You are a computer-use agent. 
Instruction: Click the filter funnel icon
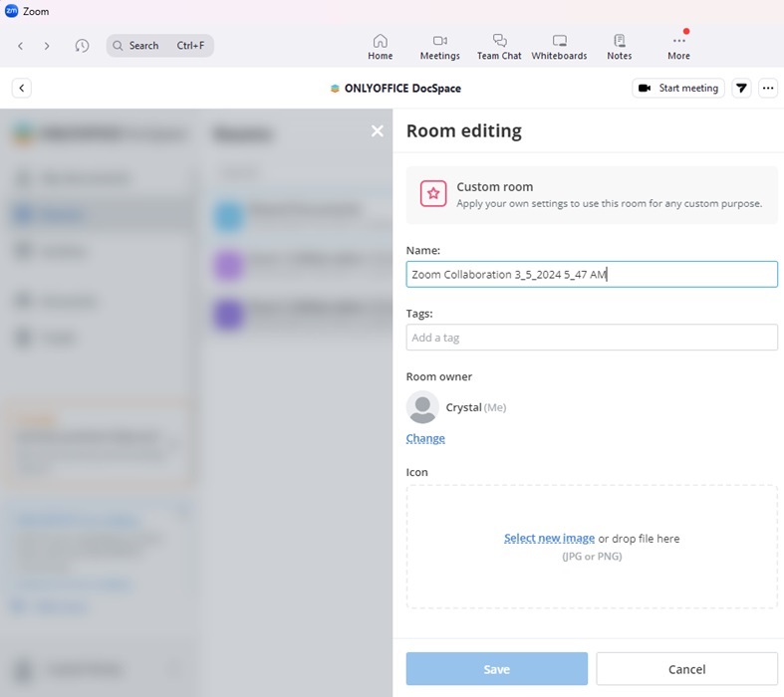[x=741, y=89]
